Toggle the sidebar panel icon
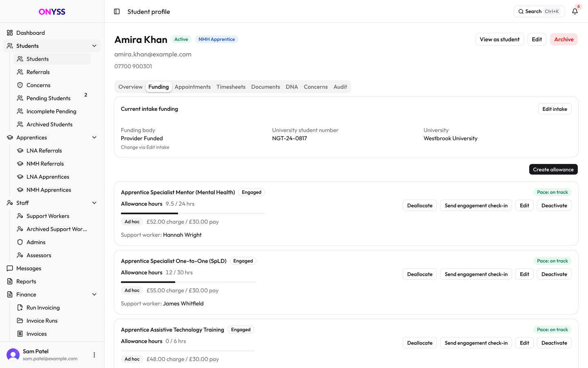This screenshot has width=588, height=368. point(117,11)
